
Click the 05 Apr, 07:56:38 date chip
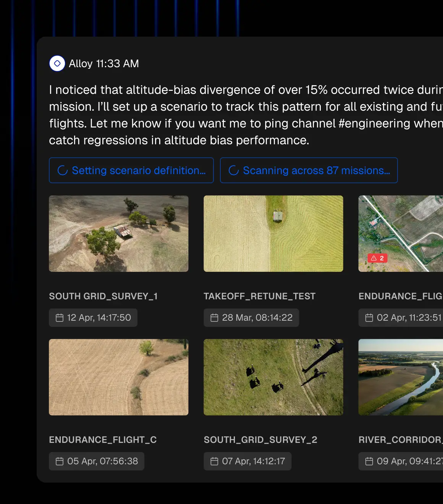(x=97, y=461)
